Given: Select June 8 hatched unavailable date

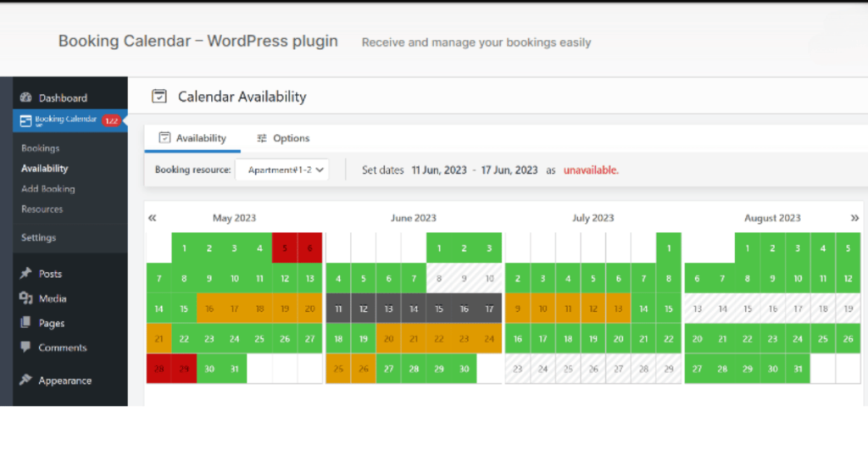Looking at the screenshot, I should coord(439,278).
